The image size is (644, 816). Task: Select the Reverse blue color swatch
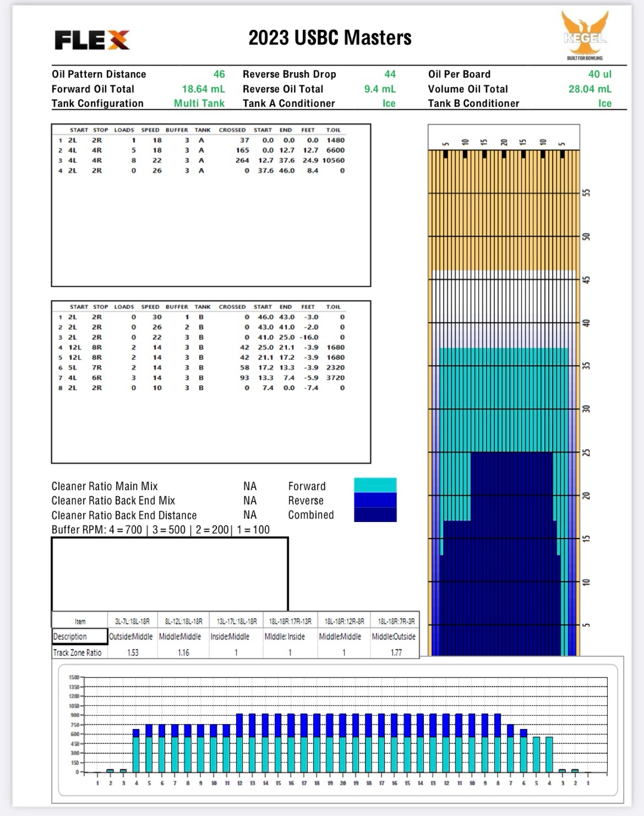pos(374,500)
